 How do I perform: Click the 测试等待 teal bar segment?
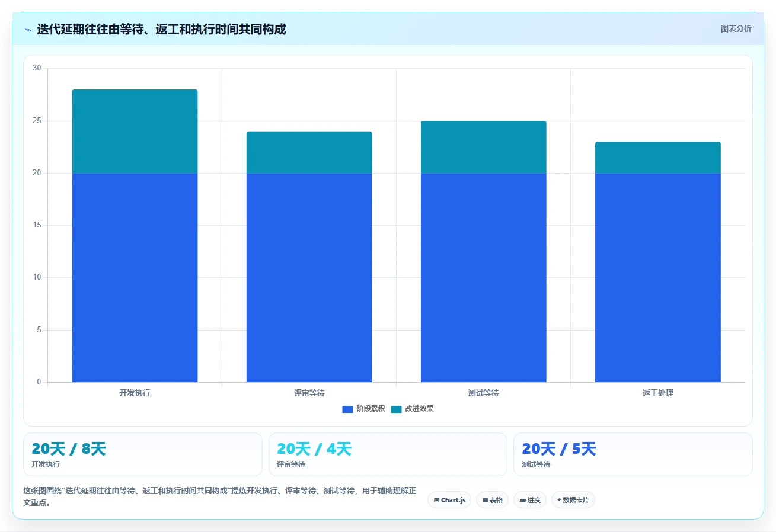[x=483, y=148]
